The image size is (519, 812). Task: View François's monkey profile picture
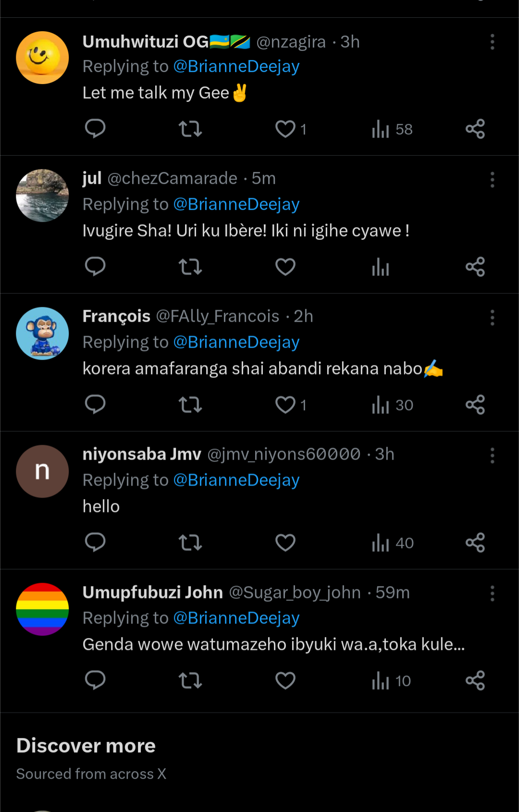point(42,334)
